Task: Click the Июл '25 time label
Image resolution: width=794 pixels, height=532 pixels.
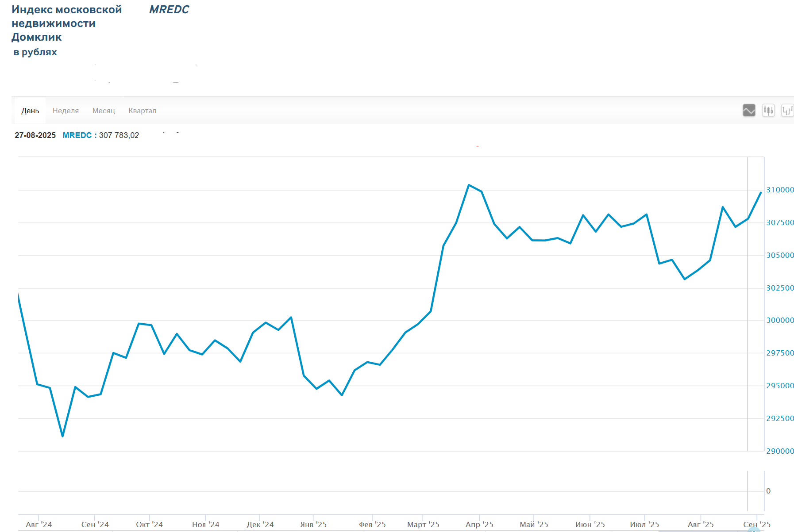Action: [x=644, y=524]
